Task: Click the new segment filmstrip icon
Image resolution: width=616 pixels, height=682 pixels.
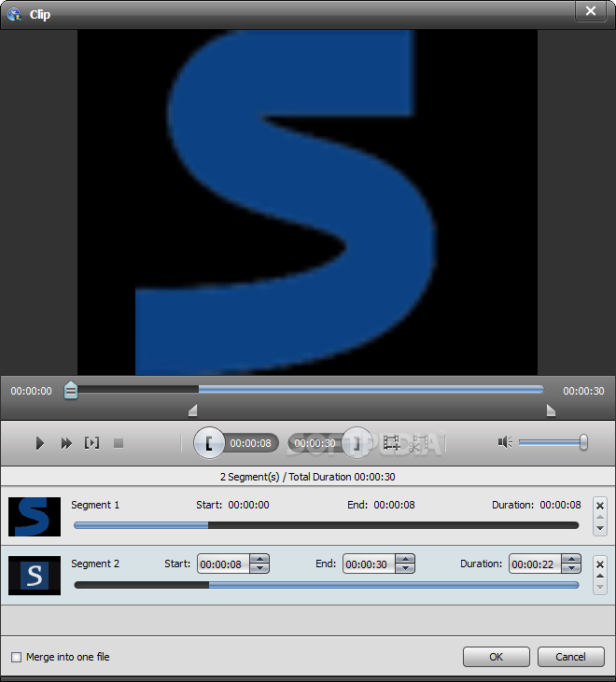Action: coord(391,443)
